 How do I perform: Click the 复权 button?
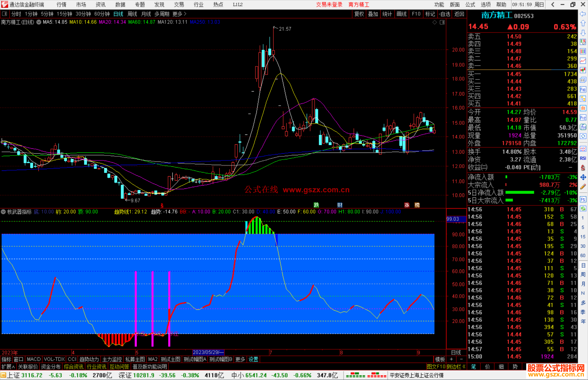pyautogui.click(x=359, y=14)
